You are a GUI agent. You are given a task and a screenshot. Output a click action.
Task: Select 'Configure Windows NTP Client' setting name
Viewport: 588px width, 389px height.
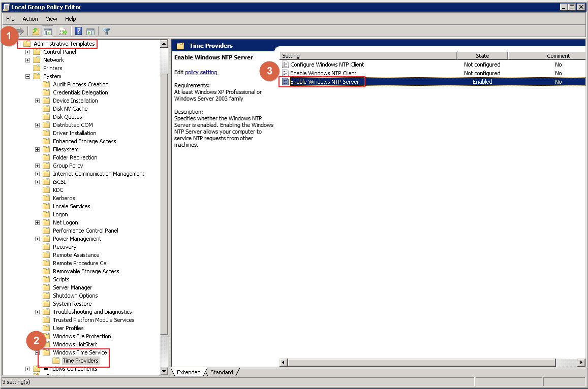click(327, 64)
